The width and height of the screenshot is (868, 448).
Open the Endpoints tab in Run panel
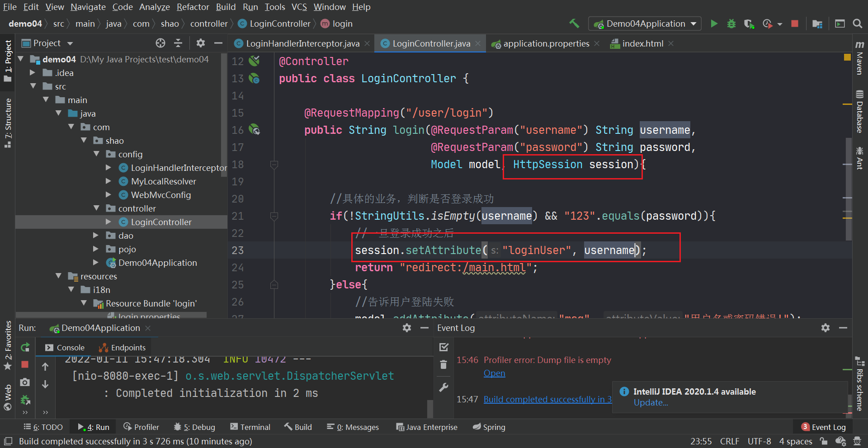pos(123,347)
